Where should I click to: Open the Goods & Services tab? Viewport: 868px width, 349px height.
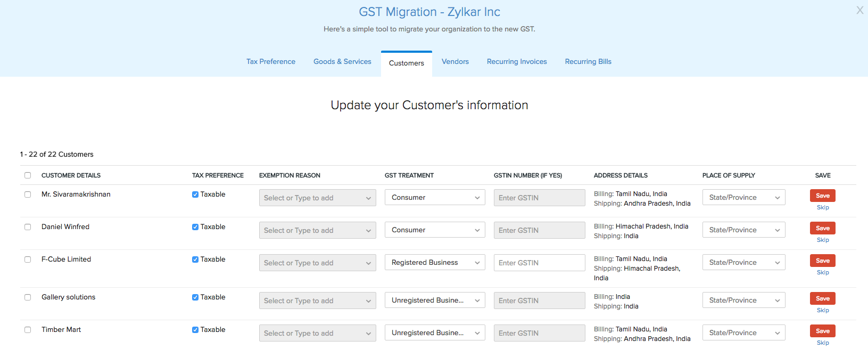tap(342, 62)
